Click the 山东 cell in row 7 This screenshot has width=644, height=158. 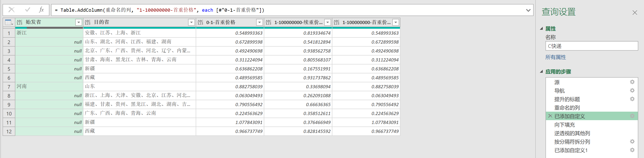[x=140, y=87]
